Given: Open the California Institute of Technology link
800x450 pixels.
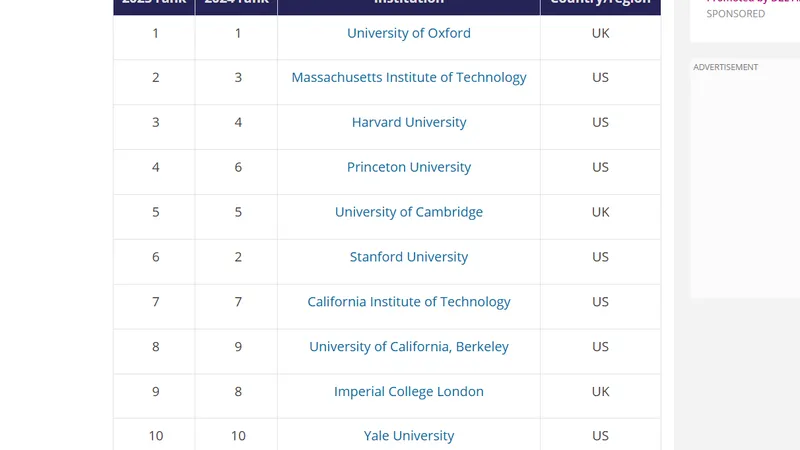Looking at the screenshot, I should [x=409, y=302].
